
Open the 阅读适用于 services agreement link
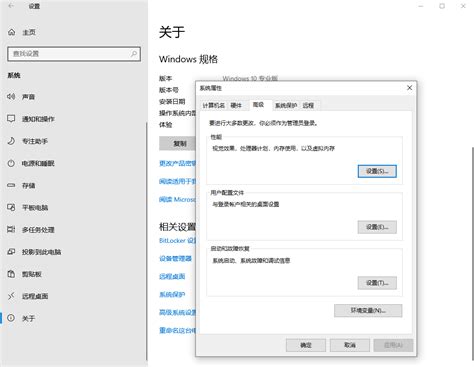pos(177,181)
